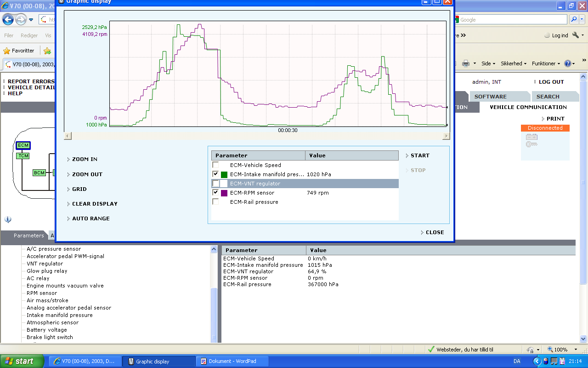The image size is (588, 368).
Task: Click the Google search magnifier button
Action: click(x=574, y=20)
